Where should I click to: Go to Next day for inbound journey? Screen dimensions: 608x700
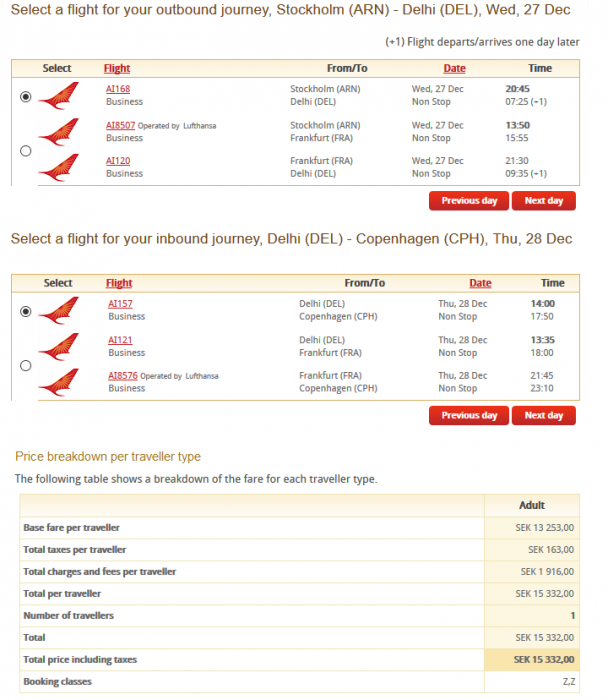544,415
